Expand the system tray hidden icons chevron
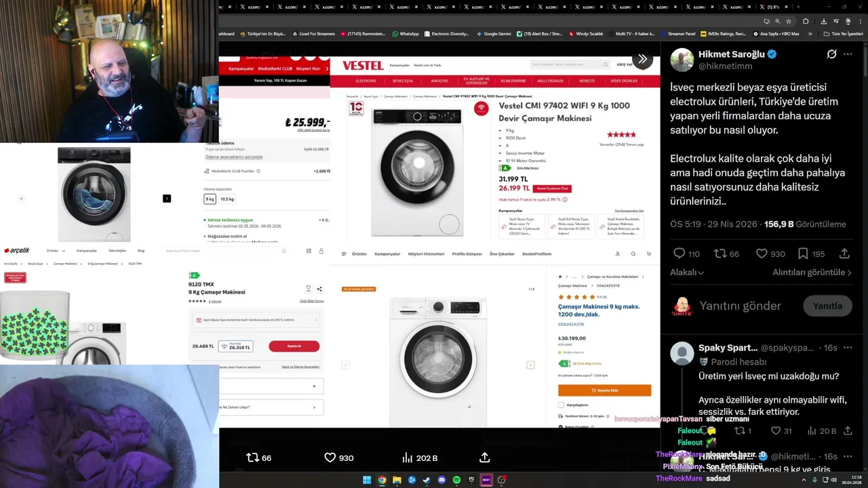The image size is (868, 488). [804, 480]
